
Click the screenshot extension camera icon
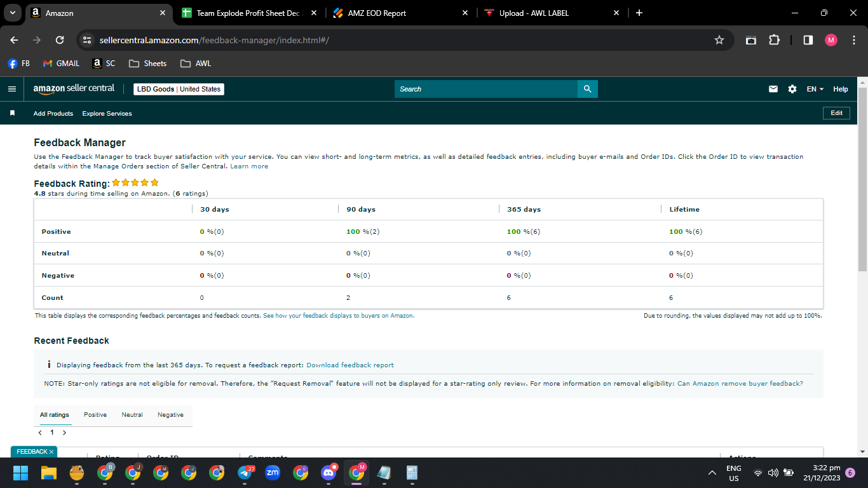tap(751, 40)
